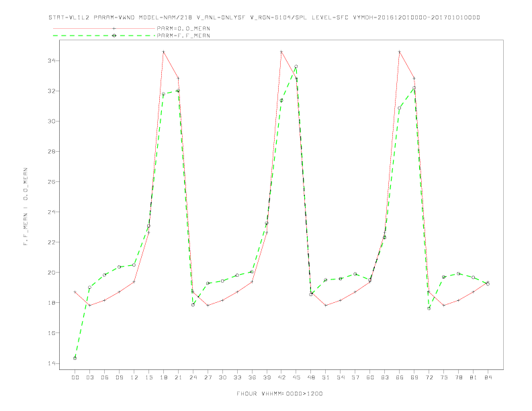Click red line peak at forecast hour 66
532x411 pixels.
(x=400, y=52)
